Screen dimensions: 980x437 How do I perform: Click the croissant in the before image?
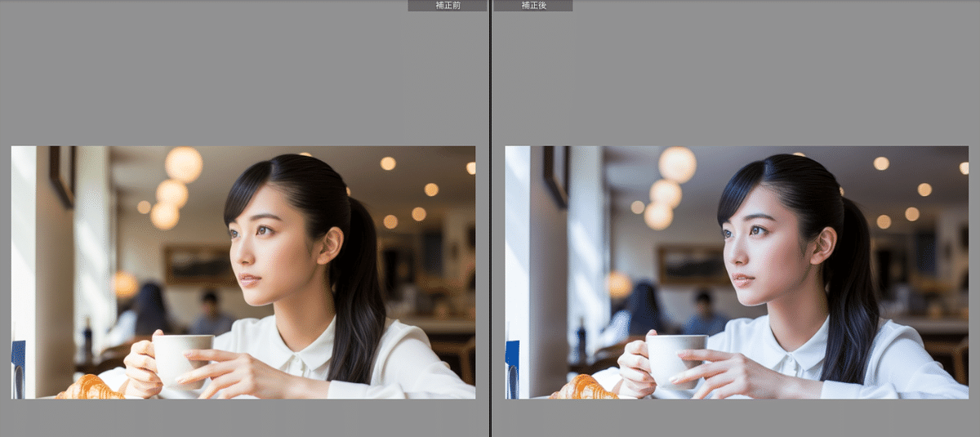91,387
